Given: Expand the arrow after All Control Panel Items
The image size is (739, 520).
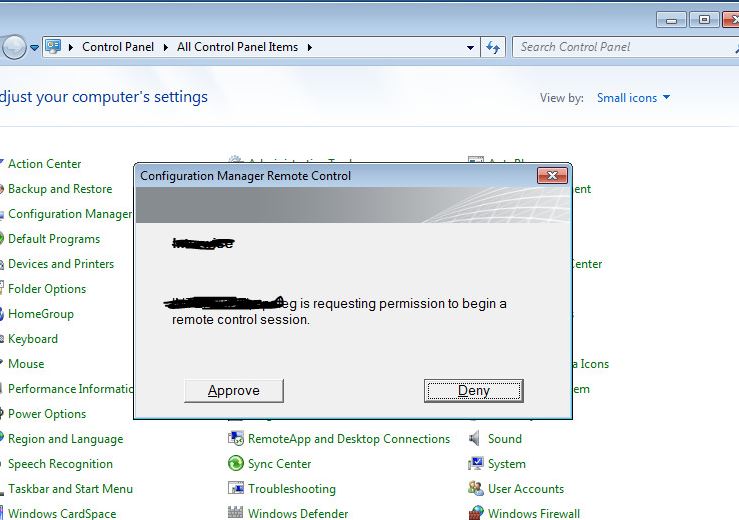Looking at the screenshot, I should point(310,47).
